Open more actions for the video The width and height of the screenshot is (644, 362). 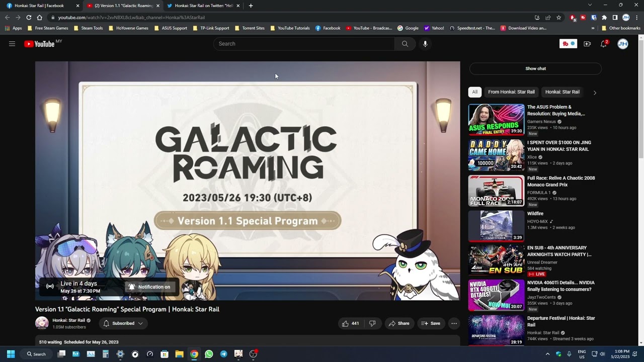pyautogui.click(x=454, y=323)
